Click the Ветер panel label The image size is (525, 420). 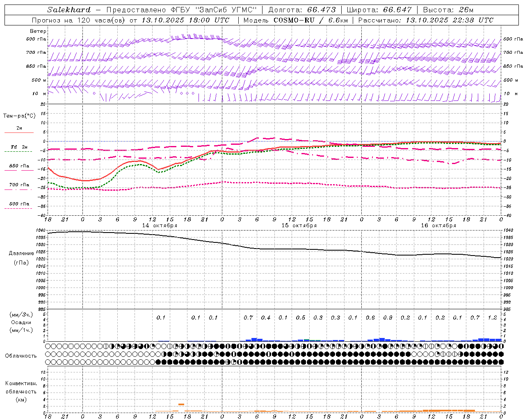pos(38,31)
